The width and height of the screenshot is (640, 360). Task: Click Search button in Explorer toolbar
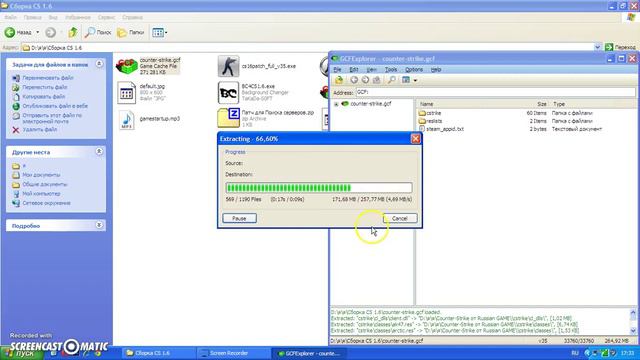98,32
